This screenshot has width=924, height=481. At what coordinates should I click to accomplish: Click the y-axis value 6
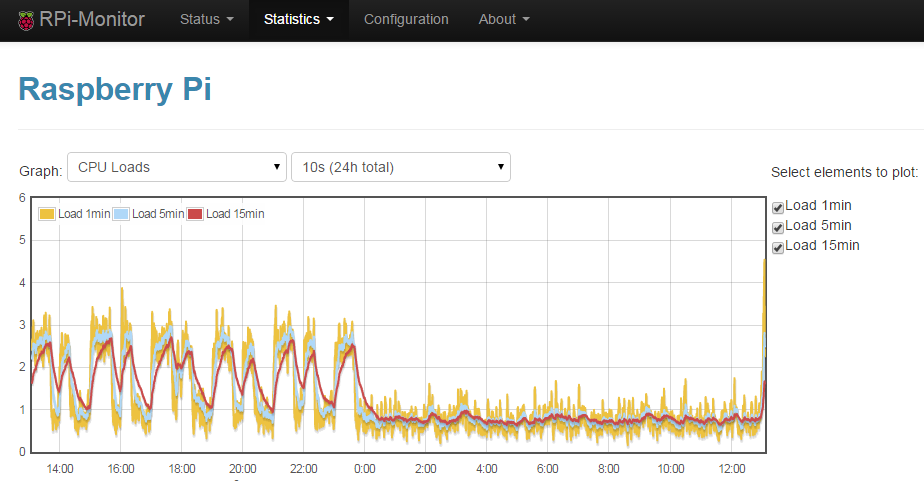coord(22,198)
